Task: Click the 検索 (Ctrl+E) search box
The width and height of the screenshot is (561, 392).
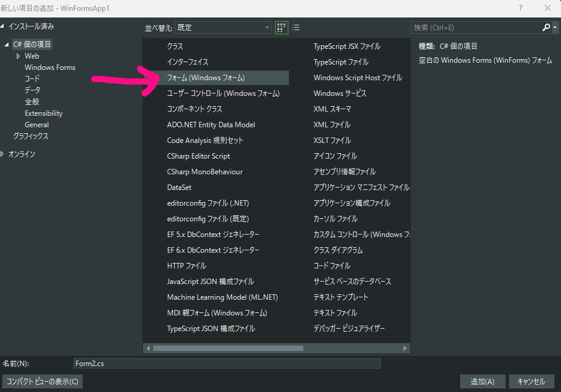Action: point(477,28)
